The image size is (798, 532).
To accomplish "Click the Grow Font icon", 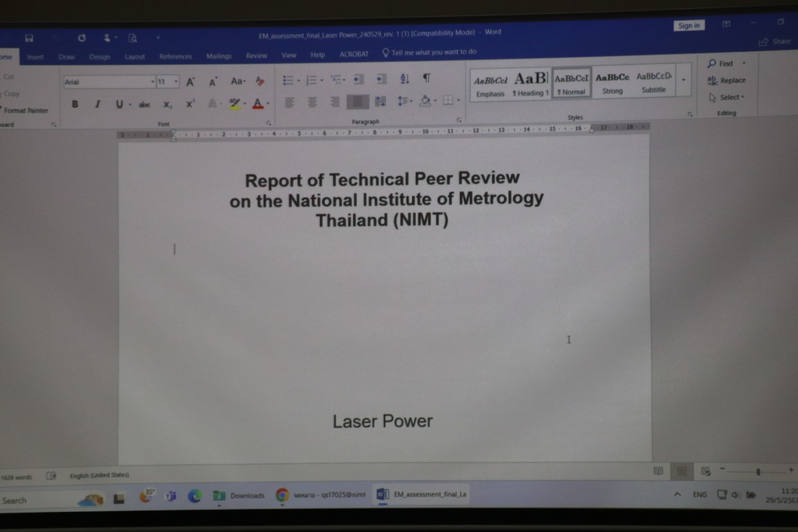I will 190,82.
